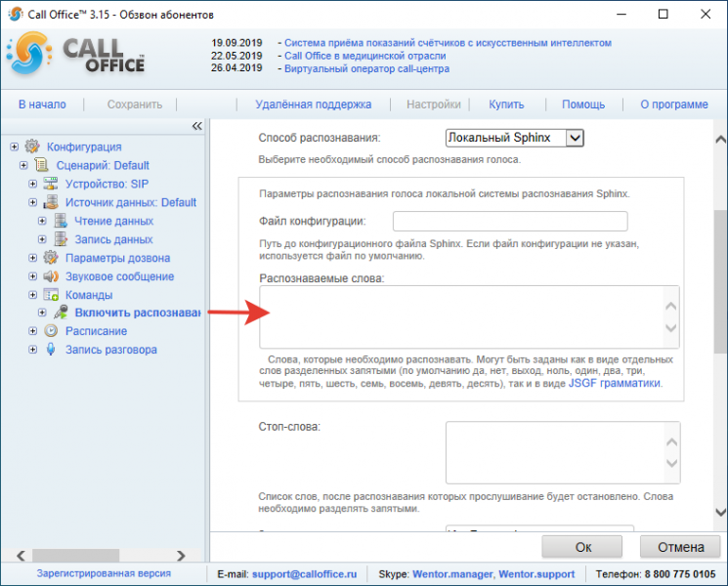Expand the Звуковое сообщение node
Viewport: 728px width, 586px height.
click(x=32, y=276)
